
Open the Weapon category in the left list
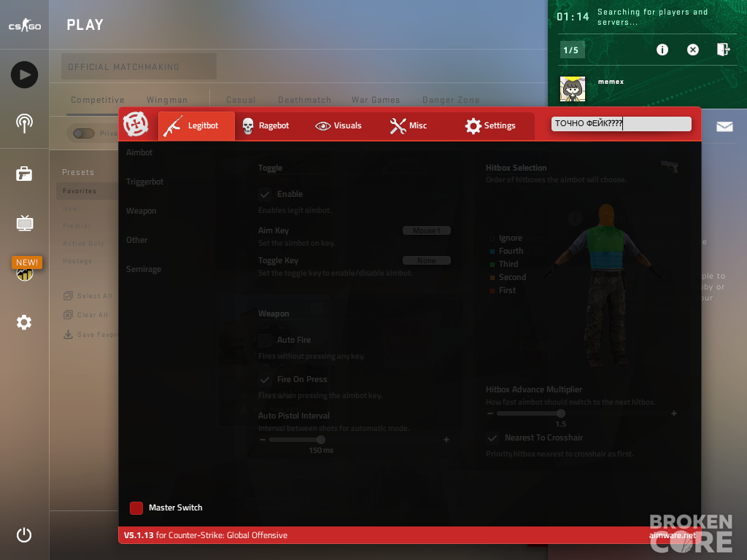click(141, 211)
